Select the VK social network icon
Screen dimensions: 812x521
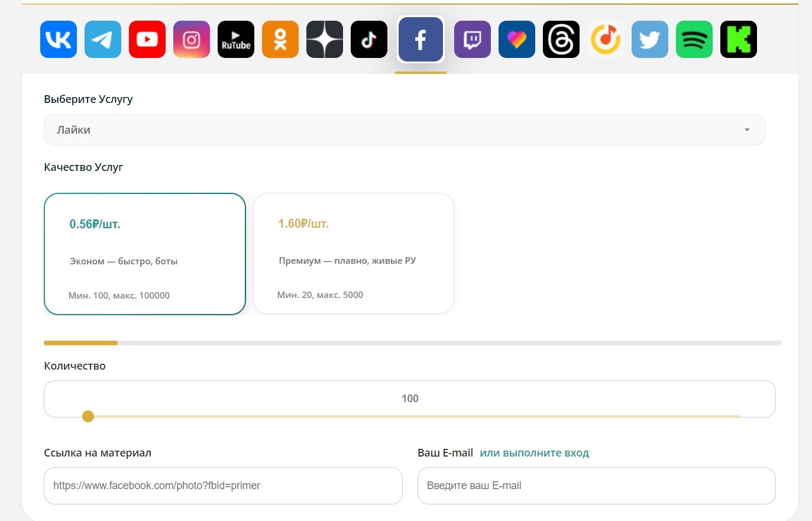pyautogui.click(x=59, y=40)
